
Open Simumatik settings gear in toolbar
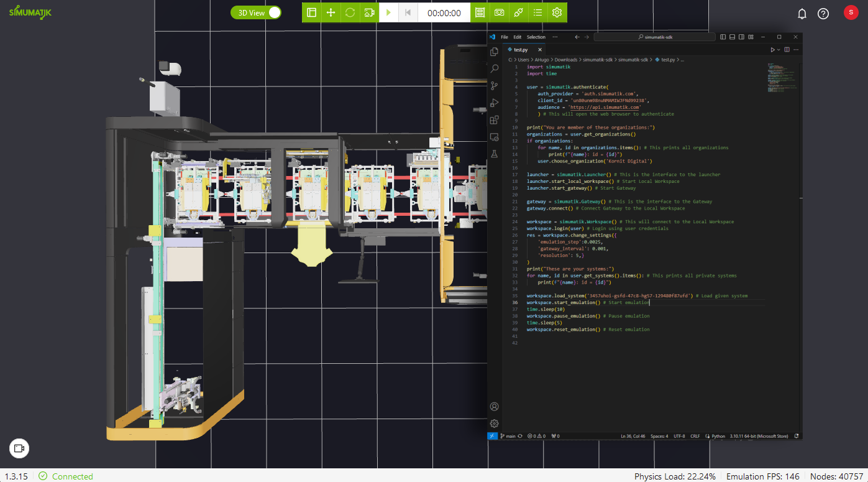(x=557, y=12)
